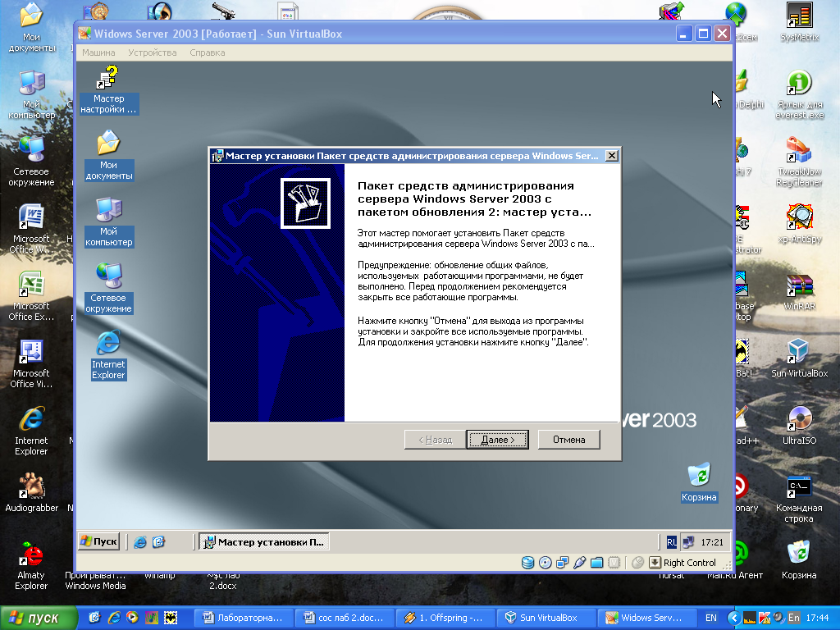Open UltraISO desktop shortcut
This screenshot has height=630, width=840.
point(799,426)
